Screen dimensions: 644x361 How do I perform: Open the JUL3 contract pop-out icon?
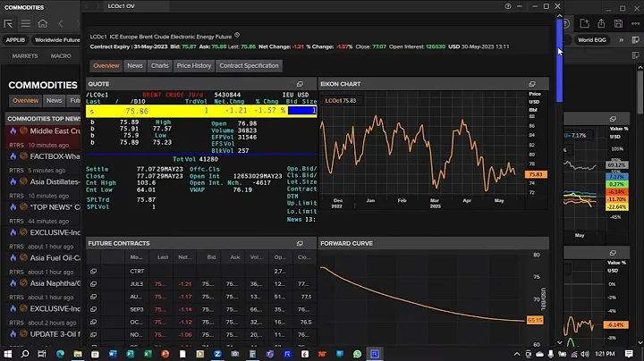click(x=93, y=284)
